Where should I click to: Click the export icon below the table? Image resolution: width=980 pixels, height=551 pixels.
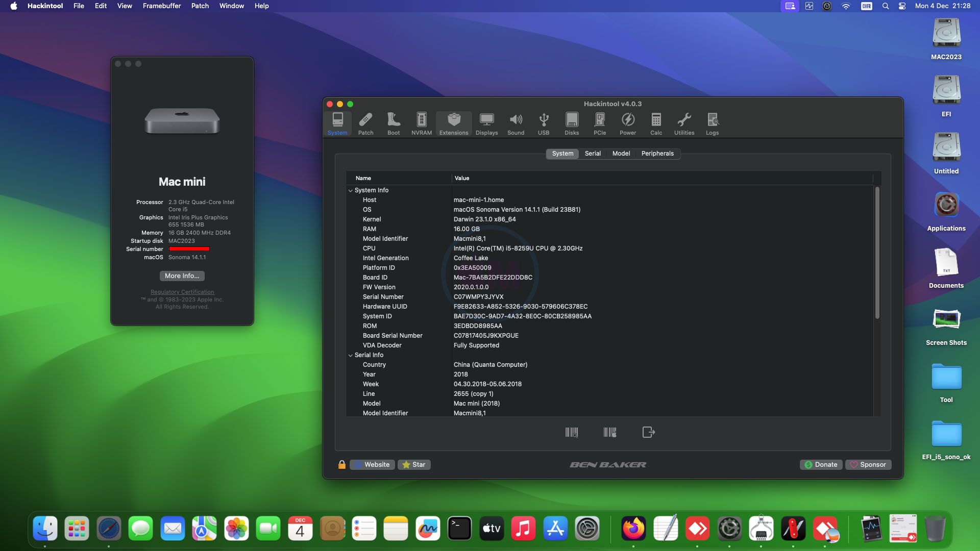(x=648, y=433)
